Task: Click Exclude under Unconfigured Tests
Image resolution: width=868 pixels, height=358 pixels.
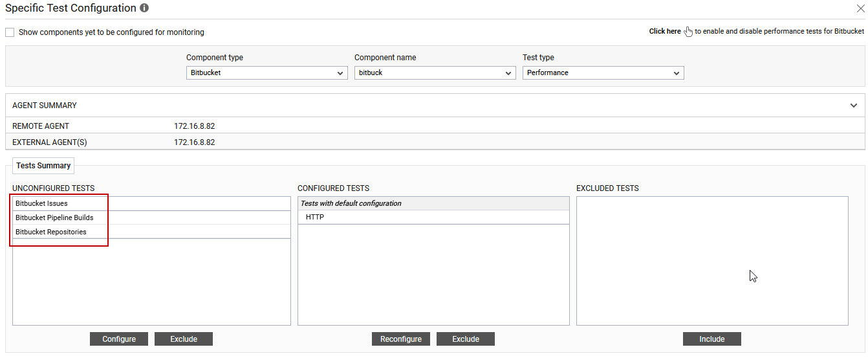Action: point(184,339)
